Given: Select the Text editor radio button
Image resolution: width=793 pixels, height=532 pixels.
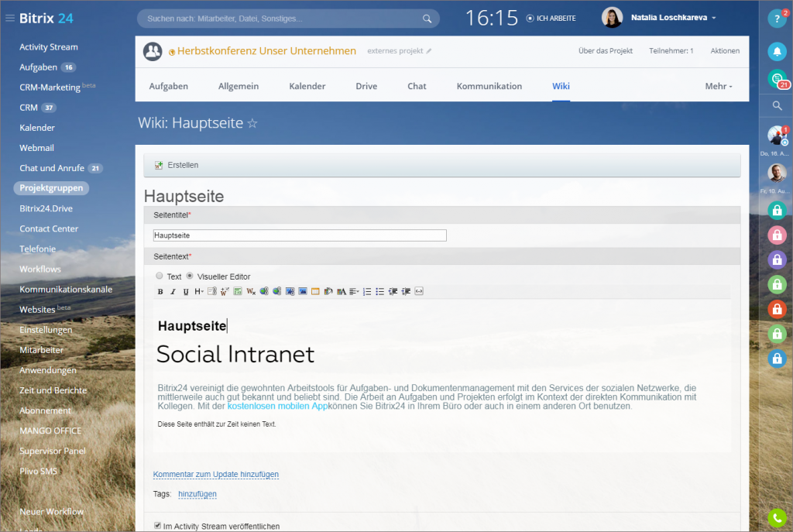Looking at the screenshot, I should (160, 276).
